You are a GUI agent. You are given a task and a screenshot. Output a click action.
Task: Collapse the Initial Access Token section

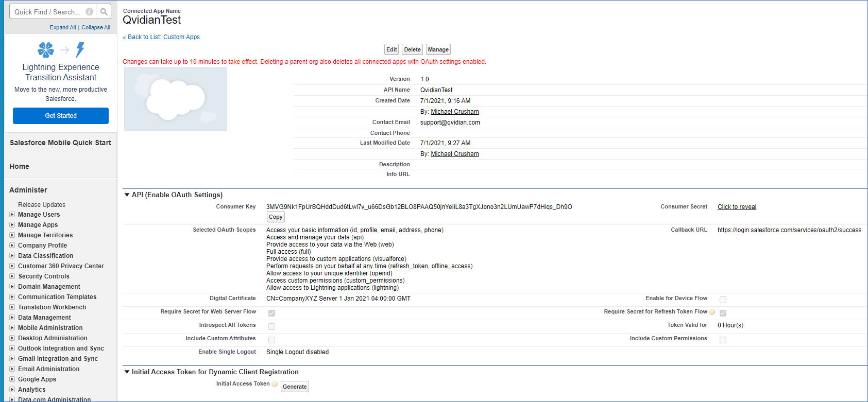point(127,372)
